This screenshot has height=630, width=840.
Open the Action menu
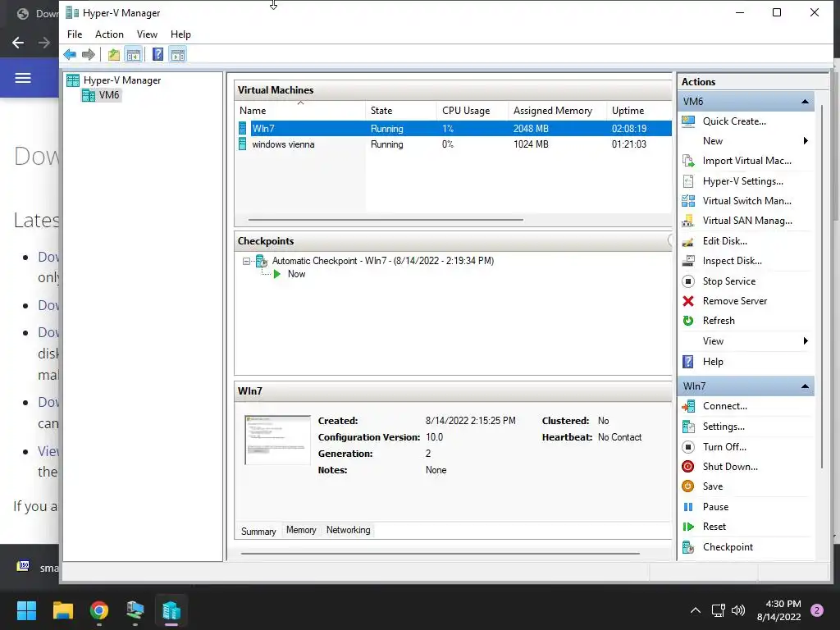pos(109,34)
